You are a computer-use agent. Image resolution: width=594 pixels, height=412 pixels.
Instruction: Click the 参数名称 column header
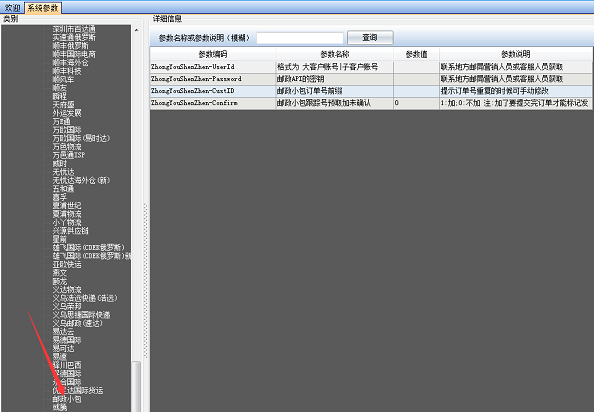335,54
